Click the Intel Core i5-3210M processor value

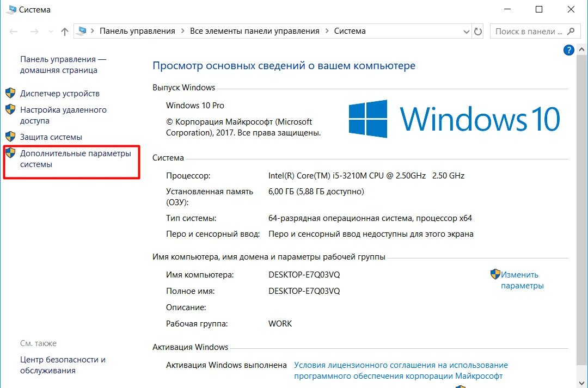click(x=366, y=175)
